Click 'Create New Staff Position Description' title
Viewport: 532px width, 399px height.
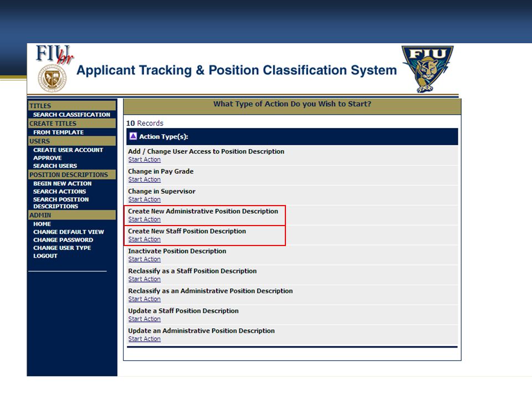coord(187,231)
